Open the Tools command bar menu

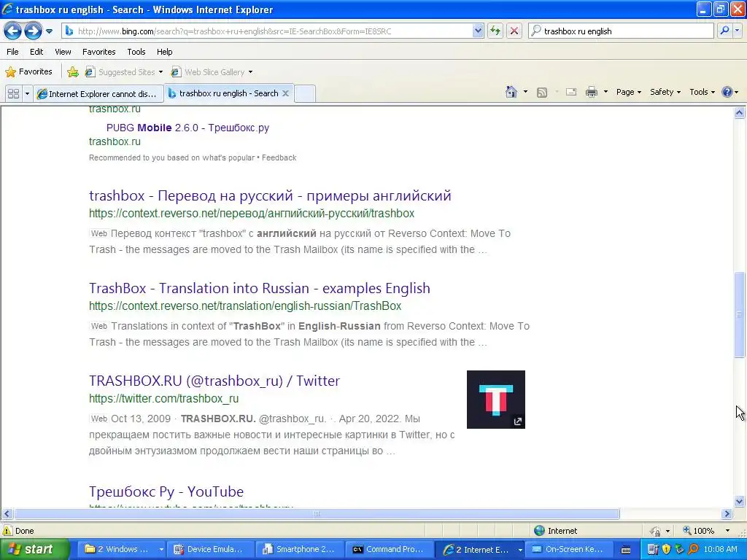point(702,92)
